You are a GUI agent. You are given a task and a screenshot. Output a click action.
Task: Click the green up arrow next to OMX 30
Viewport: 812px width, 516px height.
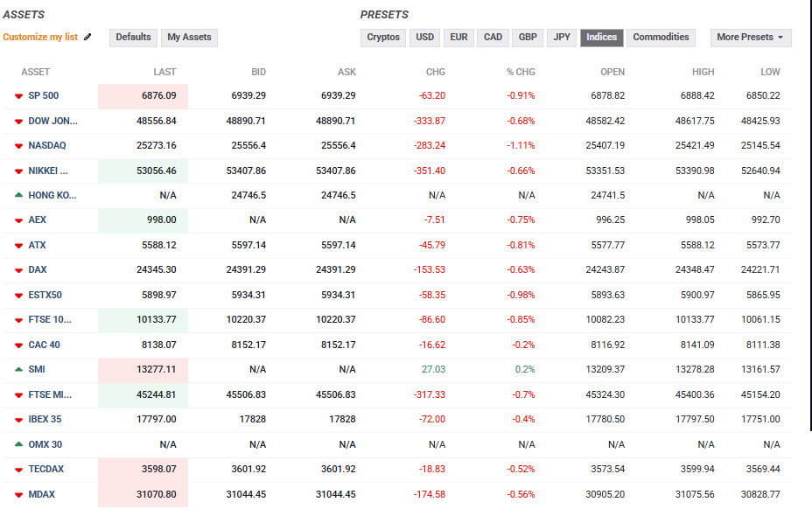(18, 444)
